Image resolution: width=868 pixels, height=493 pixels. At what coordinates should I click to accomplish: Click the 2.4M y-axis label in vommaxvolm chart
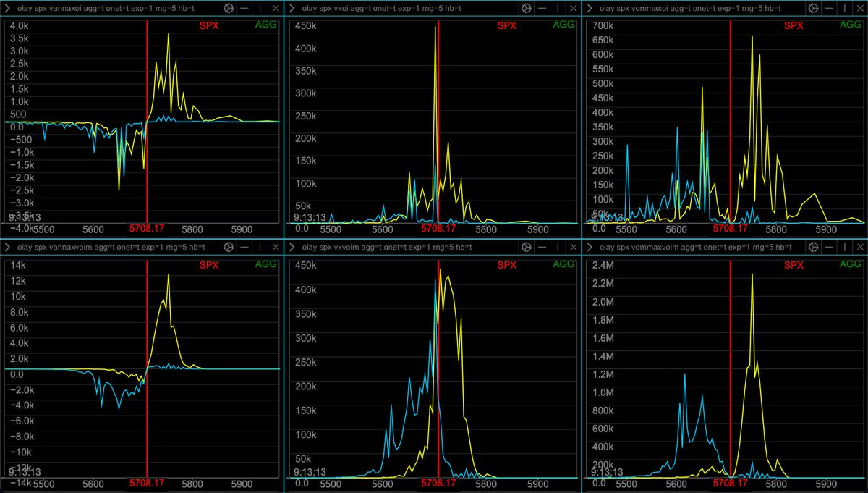(x=605, y=264)
